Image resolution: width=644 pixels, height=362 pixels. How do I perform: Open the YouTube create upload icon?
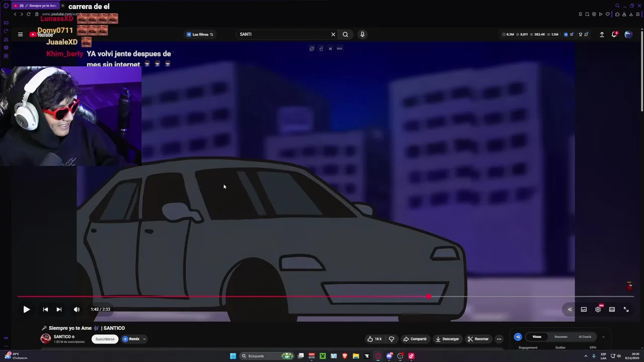(x=602, y=34)
